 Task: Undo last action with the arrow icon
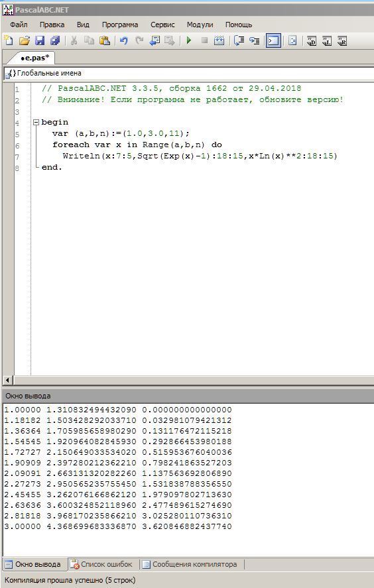pos(124,40)
